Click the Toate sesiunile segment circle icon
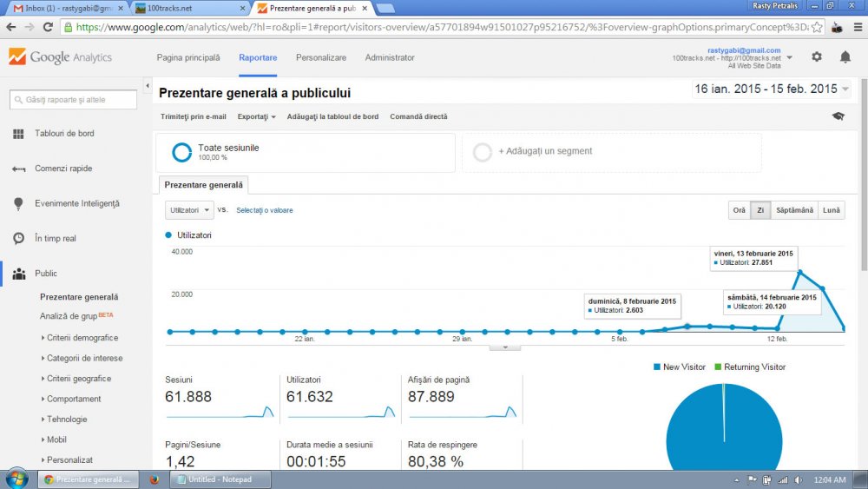The height and width of the screenshot is (489, 868). tap(181, 152)
